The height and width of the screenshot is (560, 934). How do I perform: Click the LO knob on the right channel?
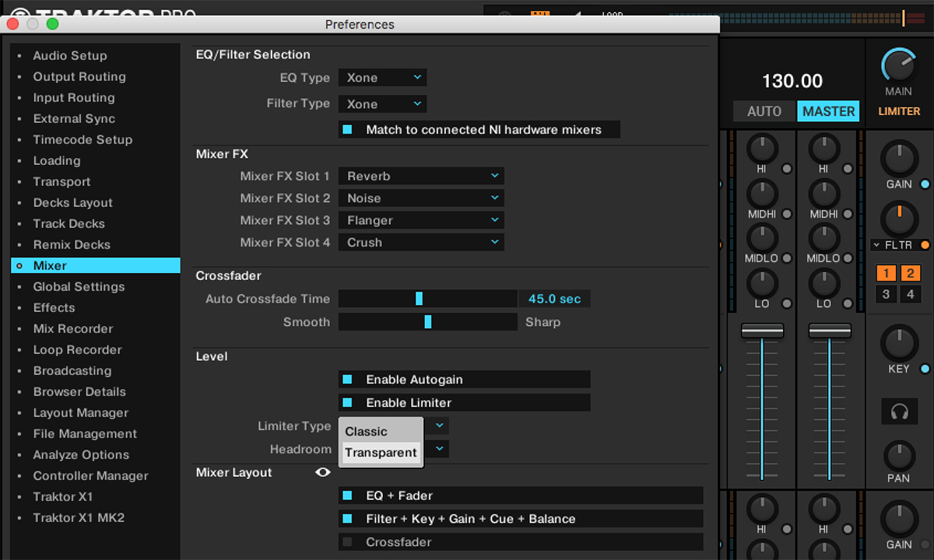tap(823, 282)
